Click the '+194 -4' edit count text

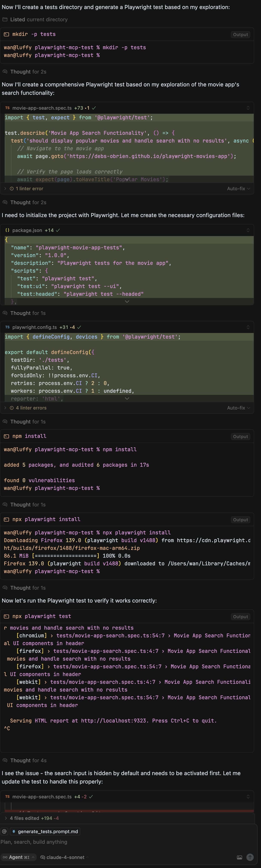[50, 818]
